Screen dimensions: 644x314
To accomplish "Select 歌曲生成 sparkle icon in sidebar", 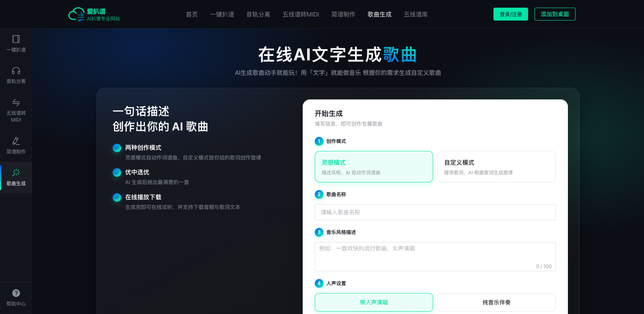I will (x=16, y=173).
